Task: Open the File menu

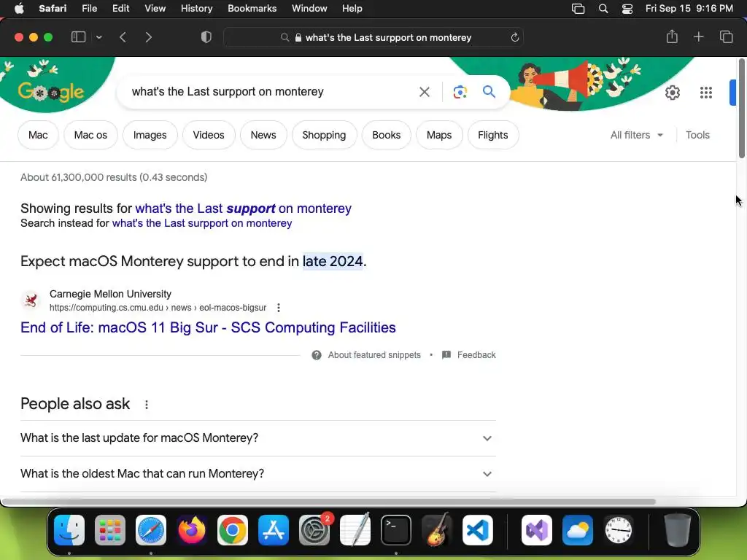Action: [x=90, y=9]
